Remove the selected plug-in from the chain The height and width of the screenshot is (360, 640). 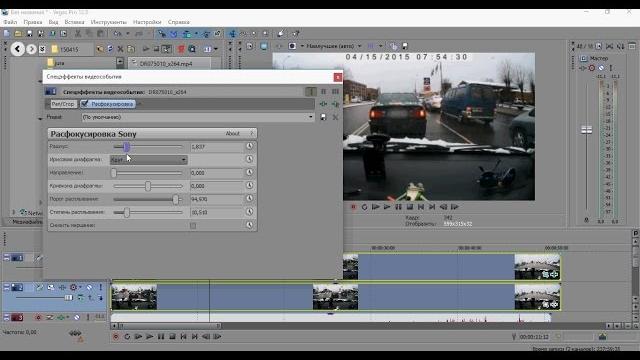coord(336,104)
